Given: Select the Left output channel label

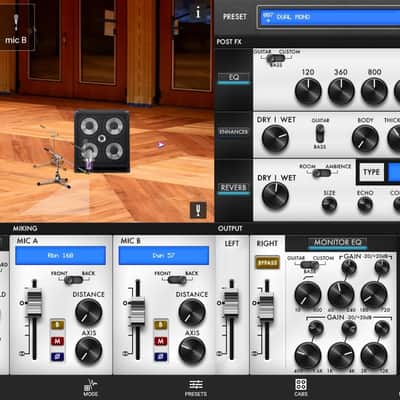Looking at the screenshot, I should [232, 243].
